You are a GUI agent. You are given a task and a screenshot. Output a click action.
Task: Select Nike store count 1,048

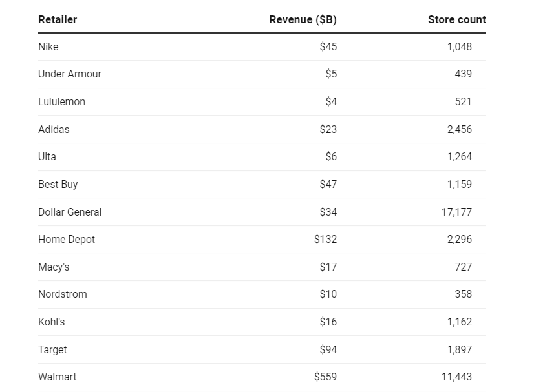coord(460,46)
